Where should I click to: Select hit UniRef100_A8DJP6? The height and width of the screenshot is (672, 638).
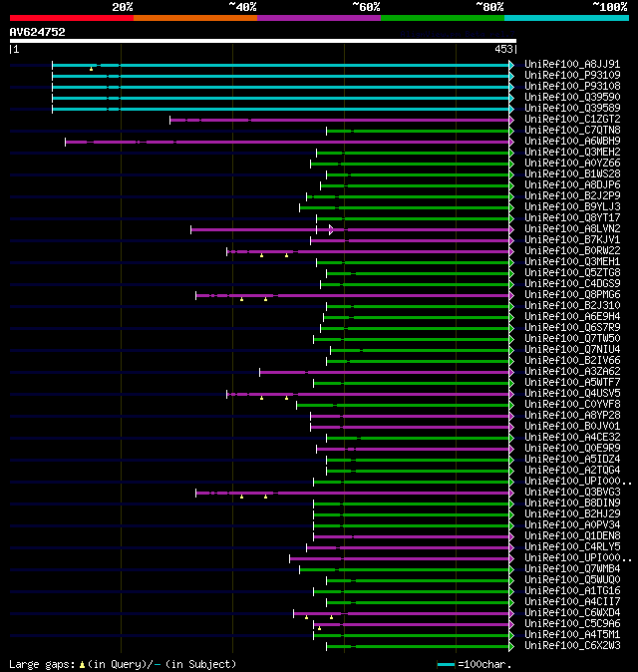(x=572, y=185)
